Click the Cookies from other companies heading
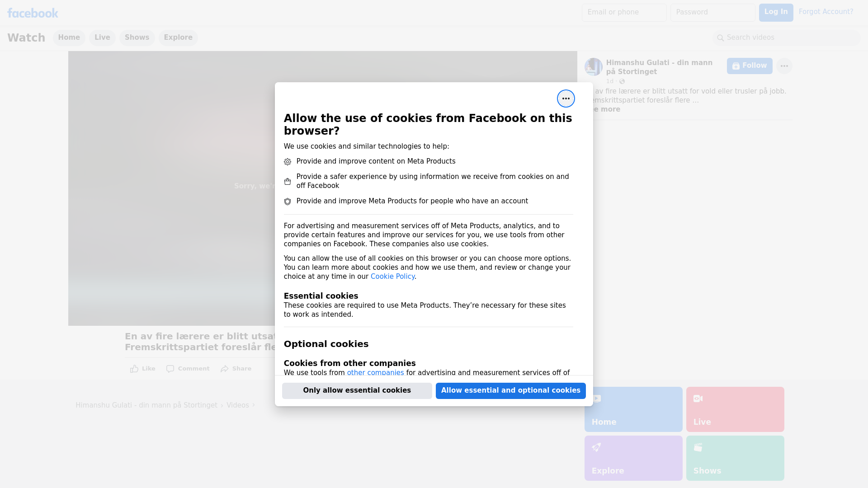Image resolution: width=868 pixels, height=488 pixels. tap(349, 363)
